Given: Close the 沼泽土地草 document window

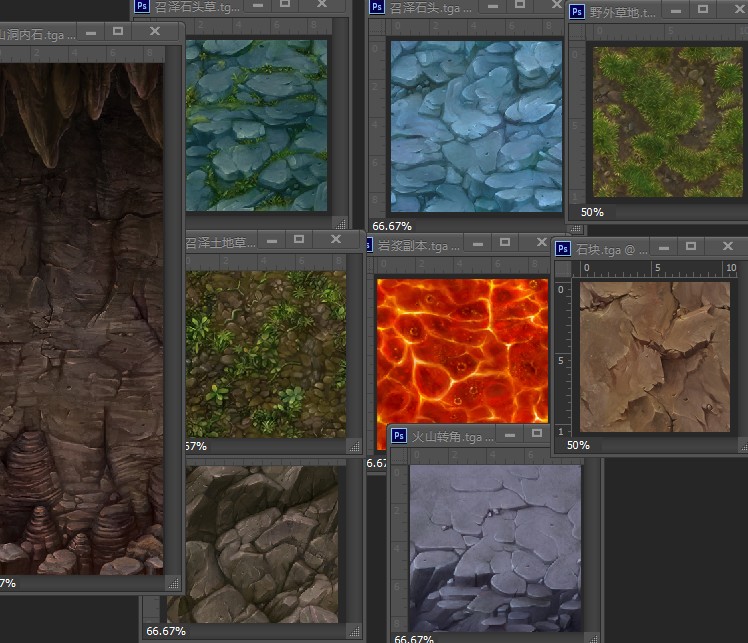Looking at the screenshot, I should pyautogui.click(x=336, y=239).
